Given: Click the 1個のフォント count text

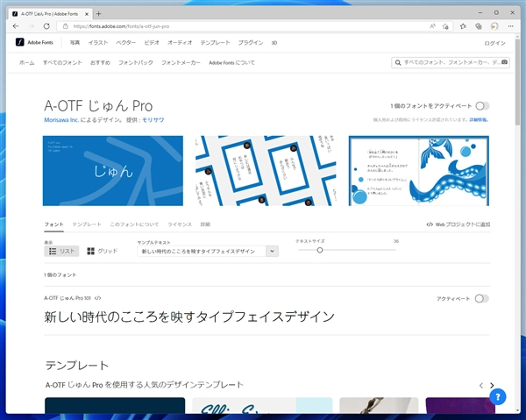Looking at the screenshot, I should click(x=60, y=274).
